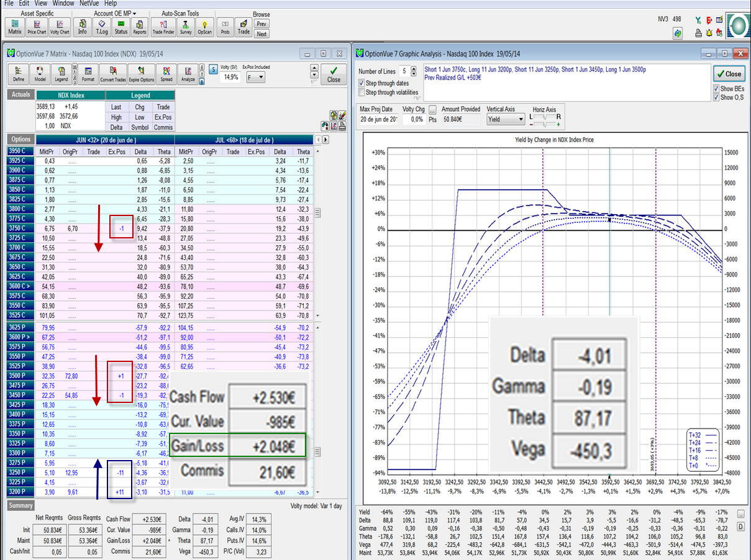
Task: Click the Convert Trades toolbar icon
Action: tap(112, 74)
